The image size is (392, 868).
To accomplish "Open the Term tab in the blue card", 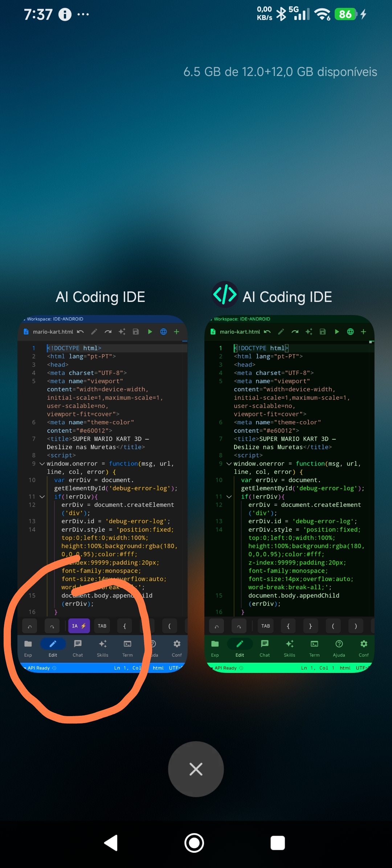I will click(127, 648).
